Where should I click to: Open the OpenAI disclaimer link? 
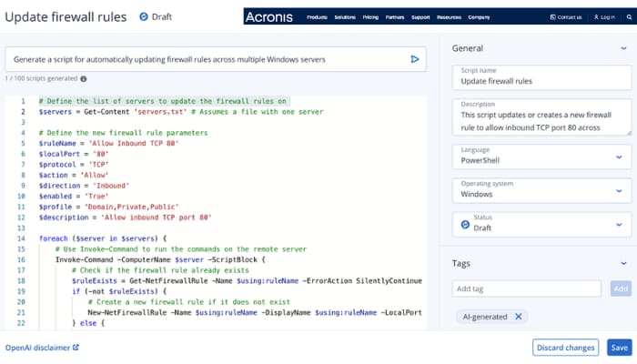coord(42,348)
